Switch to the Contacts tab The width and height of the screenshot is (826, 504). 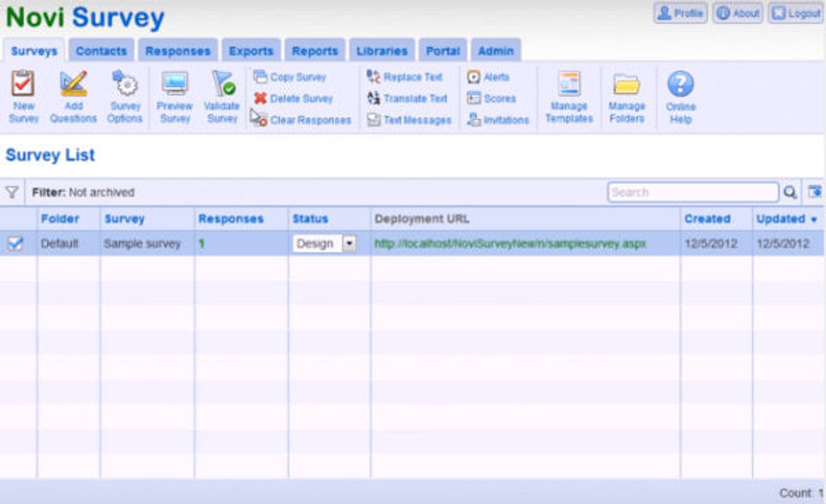102,51
